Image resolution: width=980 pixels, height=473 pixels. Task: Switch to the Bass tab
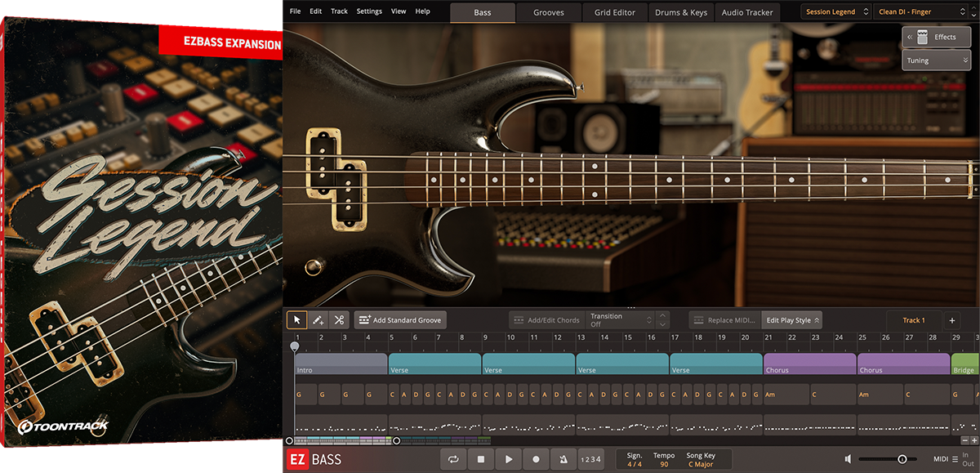pos(483,12)
